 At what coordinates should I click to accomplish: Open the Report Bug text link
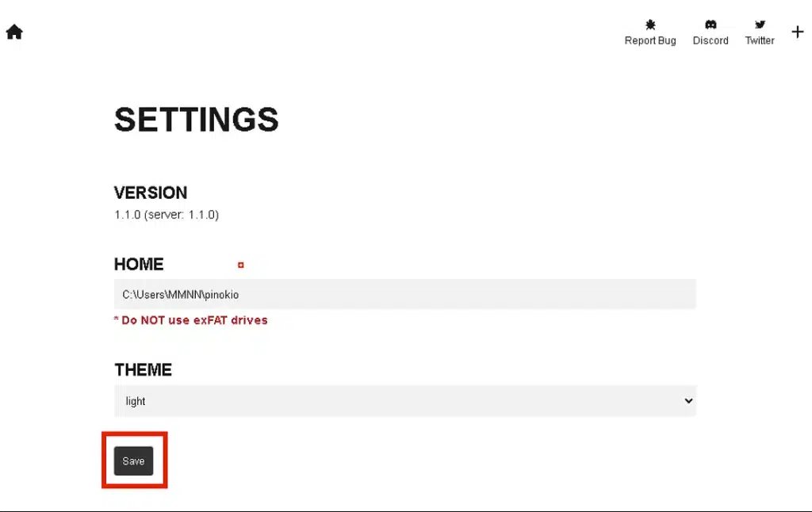coord(650,40)
